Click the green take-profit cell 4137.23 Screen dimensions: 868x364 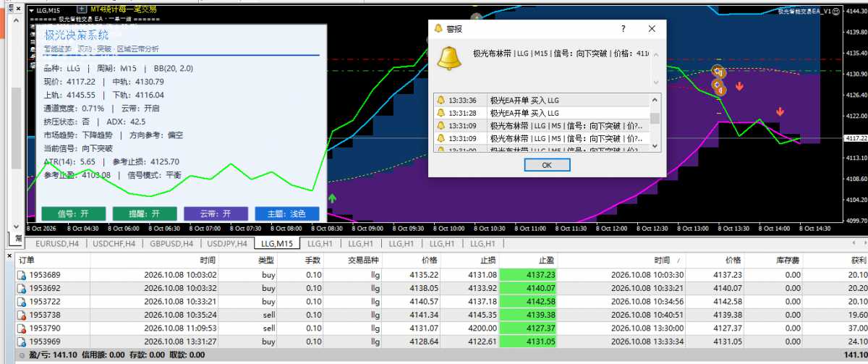click(529, 275)
